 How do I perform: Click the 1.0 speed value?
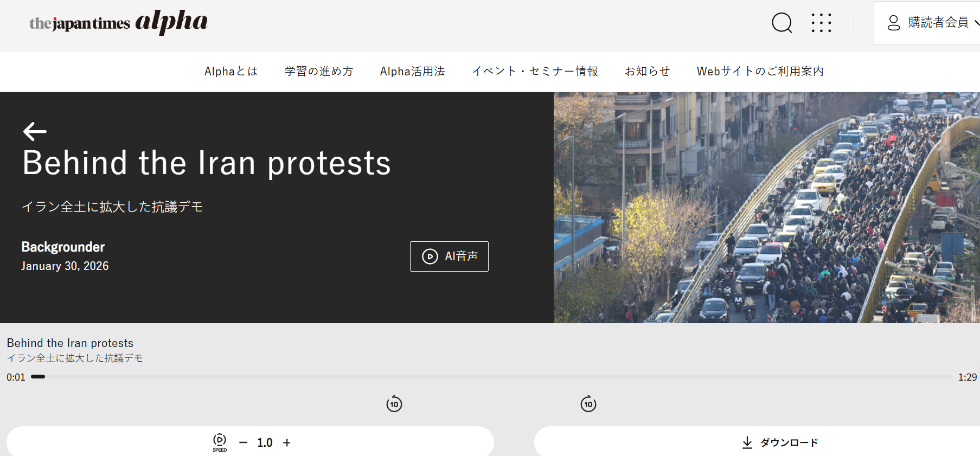tap(265, 443)
